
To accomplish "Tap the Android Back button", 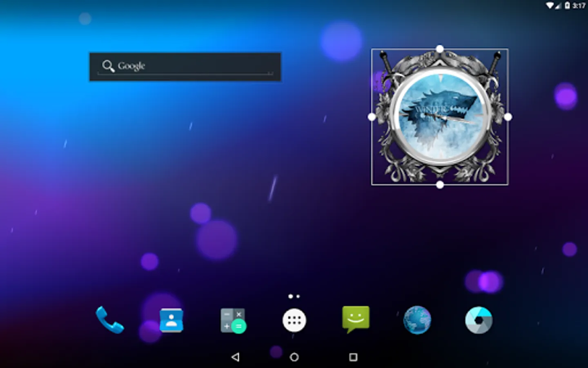I will [x=235, y=357].
